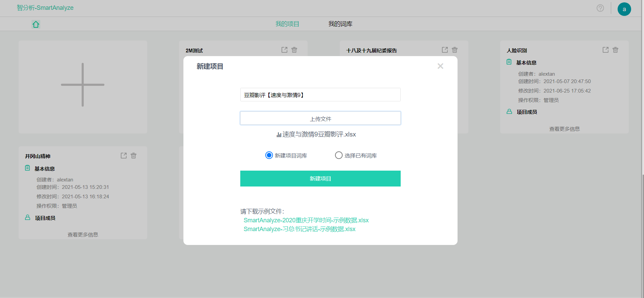644x298 pixels.
Task: View 查看更多信息 on the 井冈山精神 card
Action: [x=83, y=234]
